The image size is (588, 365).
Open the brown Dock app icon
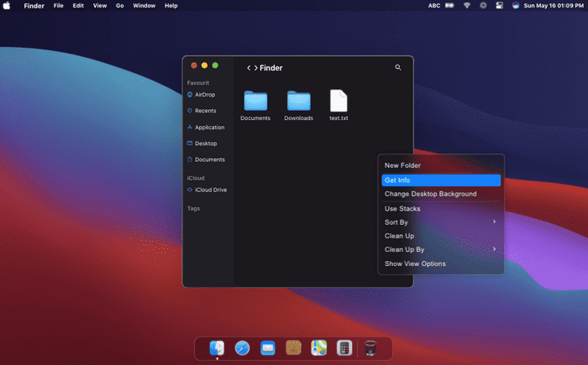293,348
